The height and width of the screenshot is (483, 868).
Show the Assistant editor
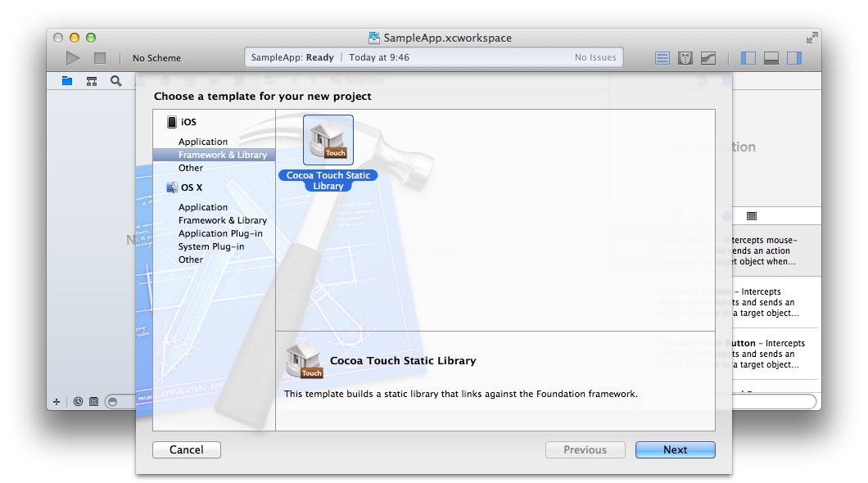pyautogui.click(x=685, y=58)
